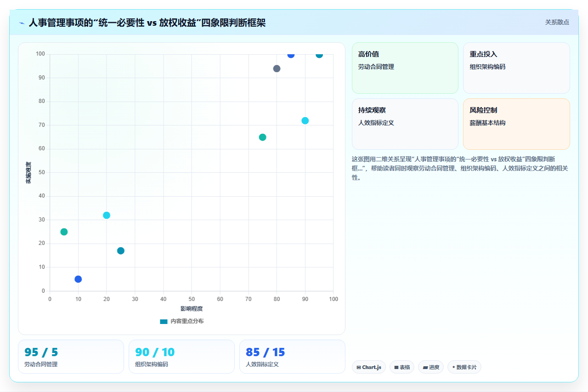This screenshot has width=588, height=392.
Task: Toggle the 内容重点分布 legend color box
Action: click(164, 321)
